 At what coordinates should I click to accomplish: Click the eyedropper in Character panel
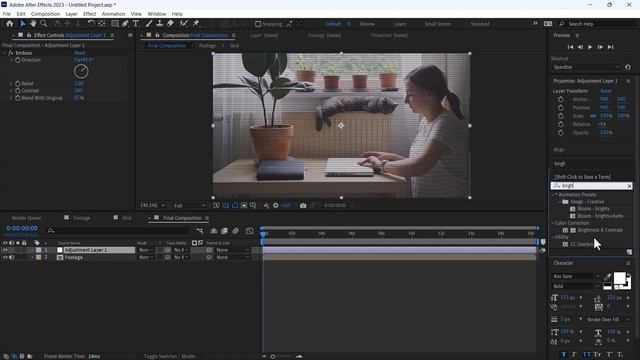(607, 277)
